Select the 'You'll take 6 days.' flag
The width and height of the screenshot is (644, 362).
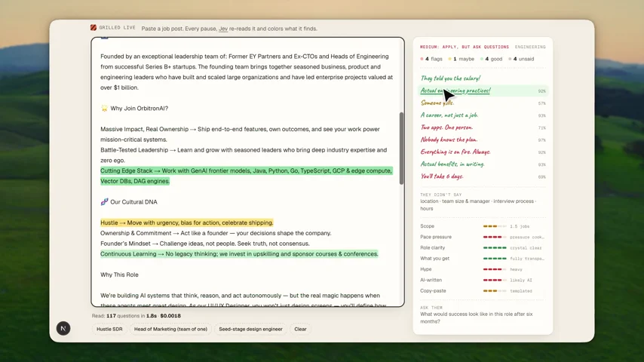[442, 176]
